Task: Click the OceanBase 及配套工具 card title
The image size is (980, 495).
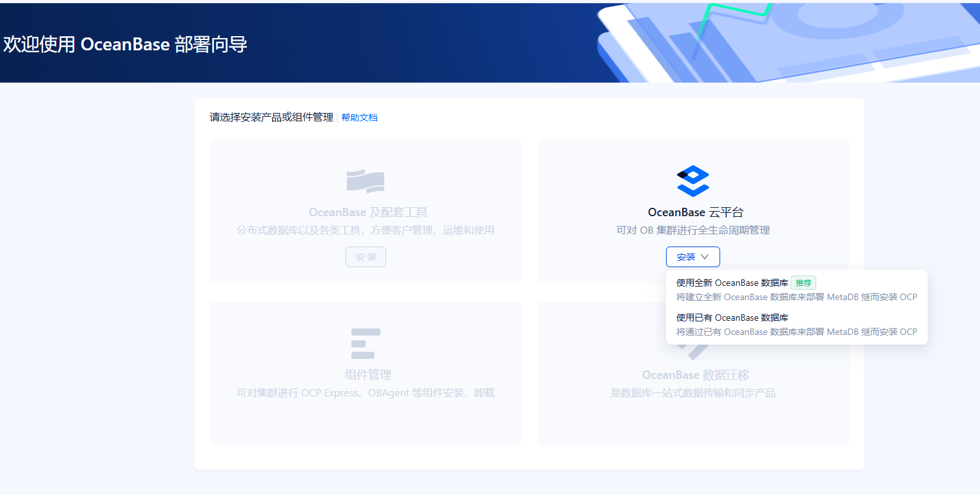Action: [367, 212]
